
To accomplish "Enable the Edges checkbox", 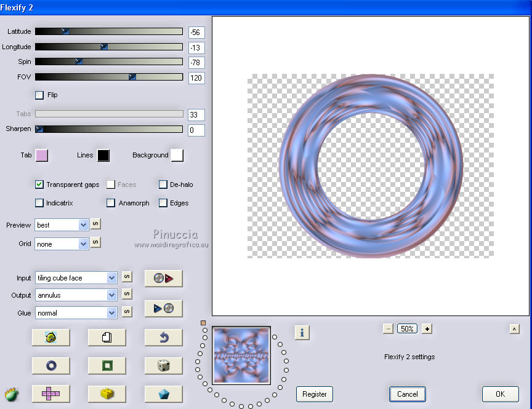I will point(163,202).
